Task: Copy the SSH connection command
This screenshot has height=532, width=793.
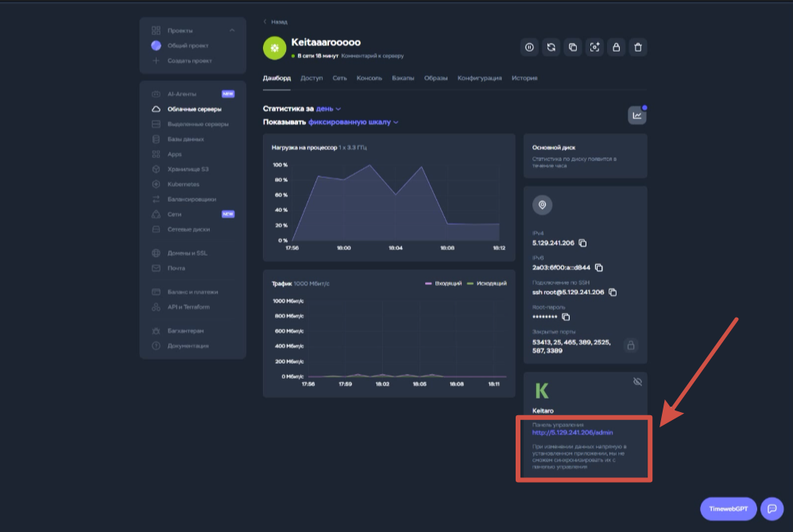Action: point(613,292)
